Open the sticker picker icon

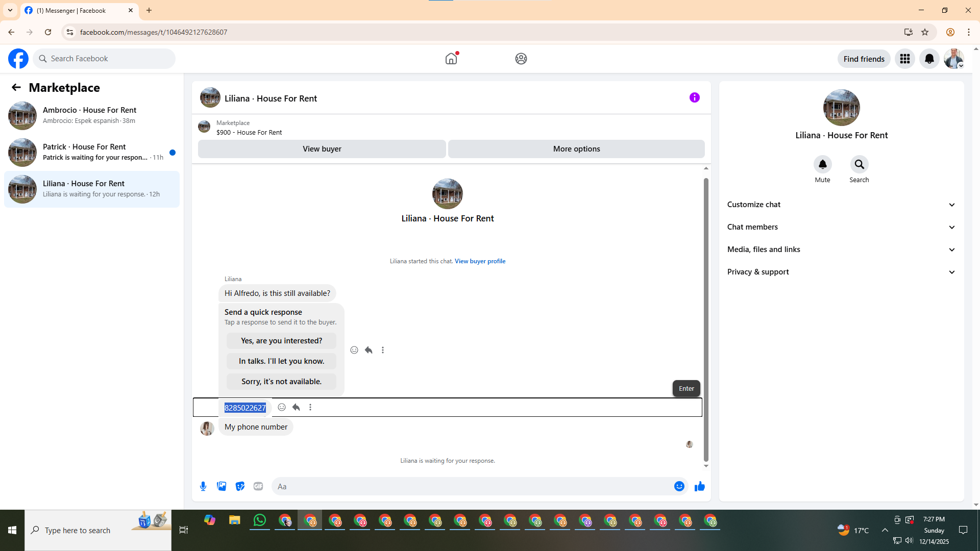[x=240, y=486]
